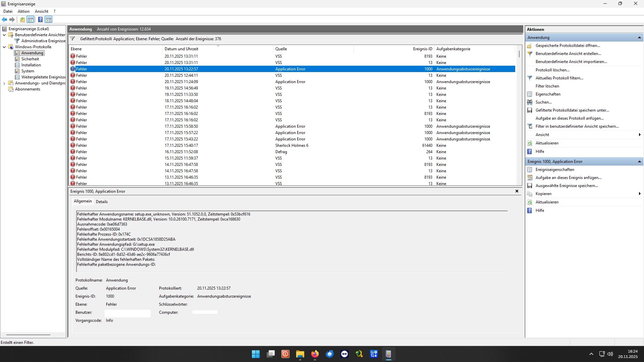Click Aktuelles Protokoll filtern action
The image size is (644, 362).
[559, 78]
